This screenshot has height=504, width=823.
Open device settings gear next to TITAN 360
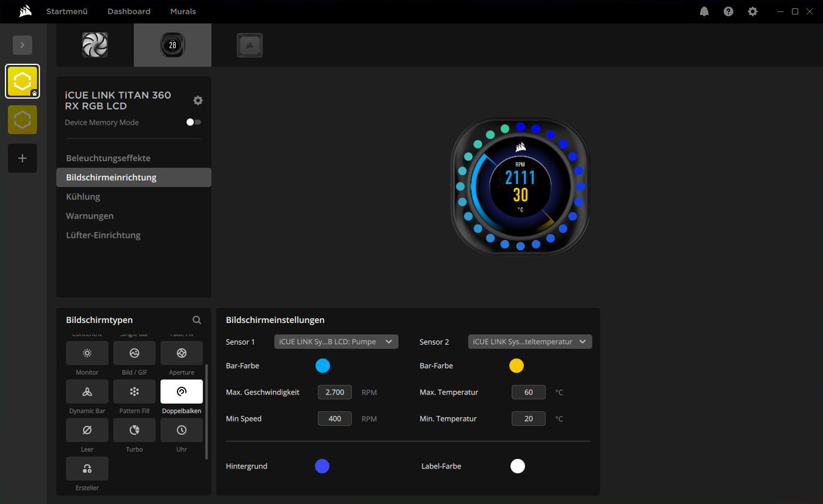click(x=198, y=100)
